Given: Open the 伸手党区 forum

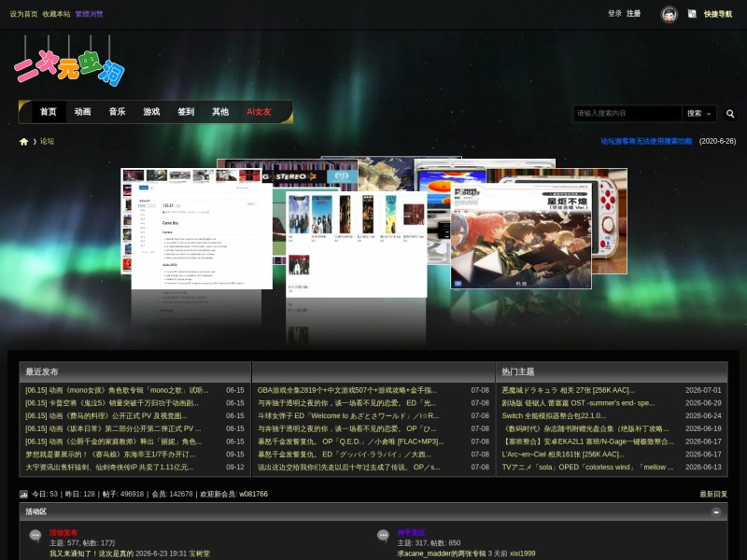Looking at the screenshot, I should 411,532.
